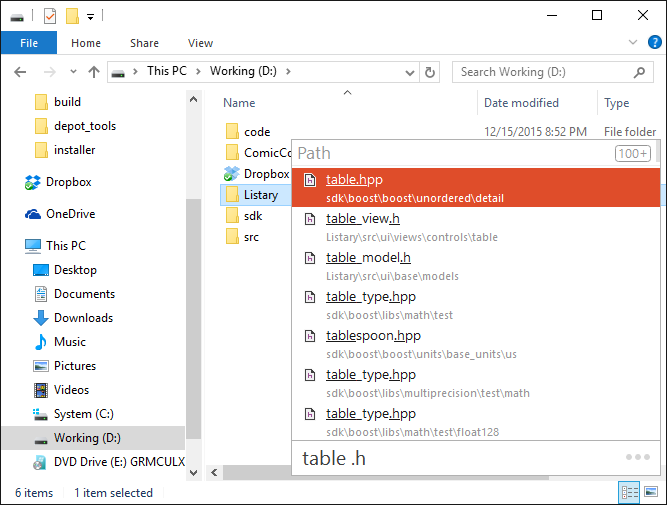Image resolution: width=667 pixels, height=505 pixels.
Task: Open address bar history dropdown
Action: (x=408, y=72)
